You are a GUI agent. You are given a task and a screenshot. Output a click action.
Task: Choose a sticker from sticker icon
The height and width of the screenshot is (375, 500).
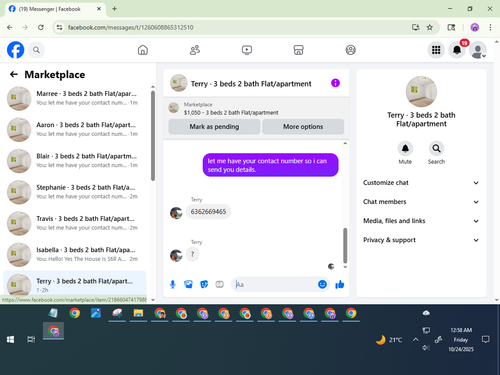point(204,284)
